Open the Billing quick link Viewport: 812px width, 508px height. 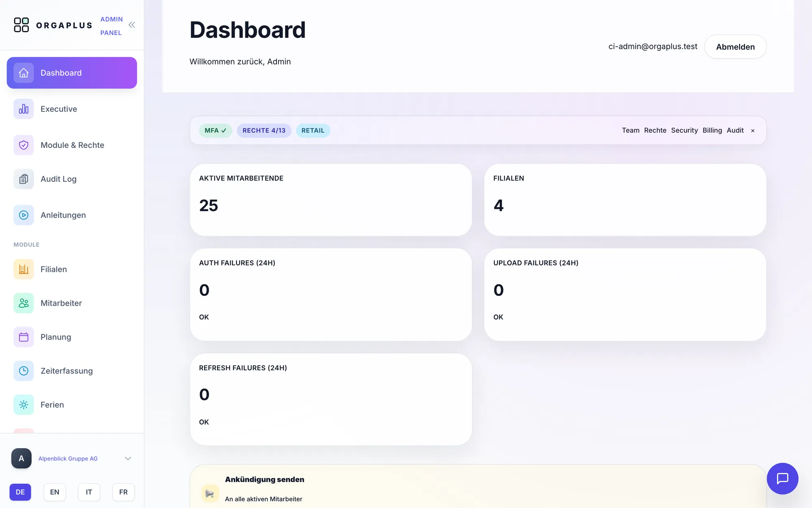(712, 130)
